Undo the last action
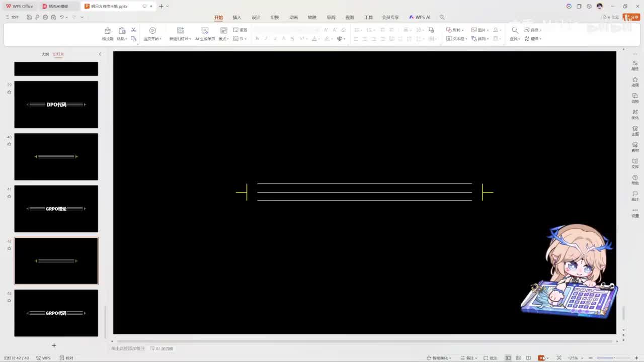 pos(62,17)
